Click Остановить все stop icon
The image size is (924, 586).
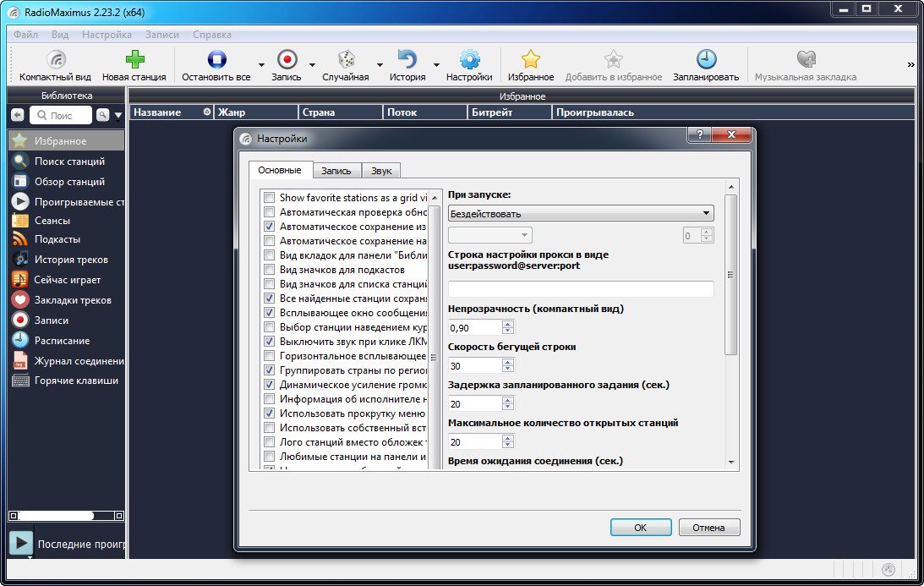216,59
